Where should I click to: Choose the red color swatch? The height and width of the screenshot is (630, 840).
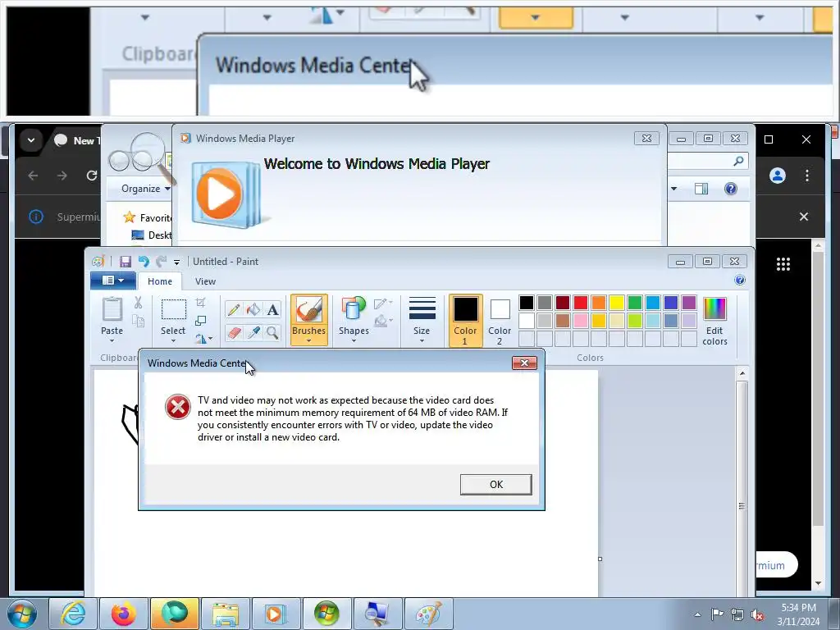[x=580, y=303]
